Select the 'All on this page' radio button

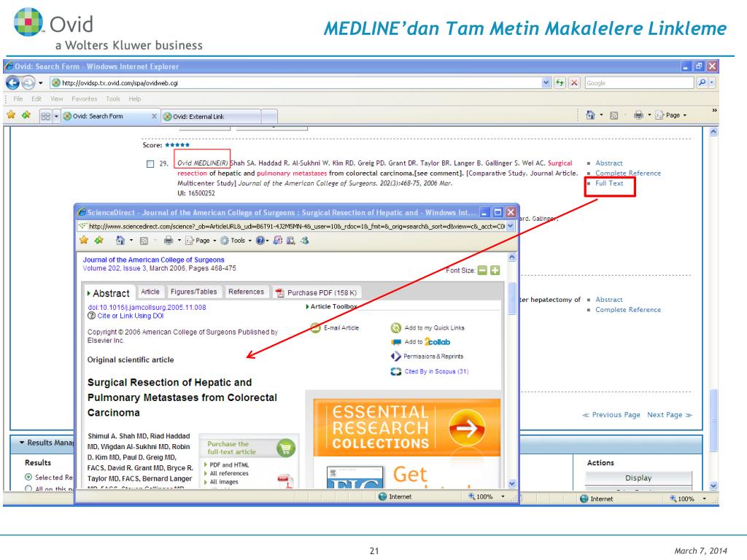pos(28,489)
